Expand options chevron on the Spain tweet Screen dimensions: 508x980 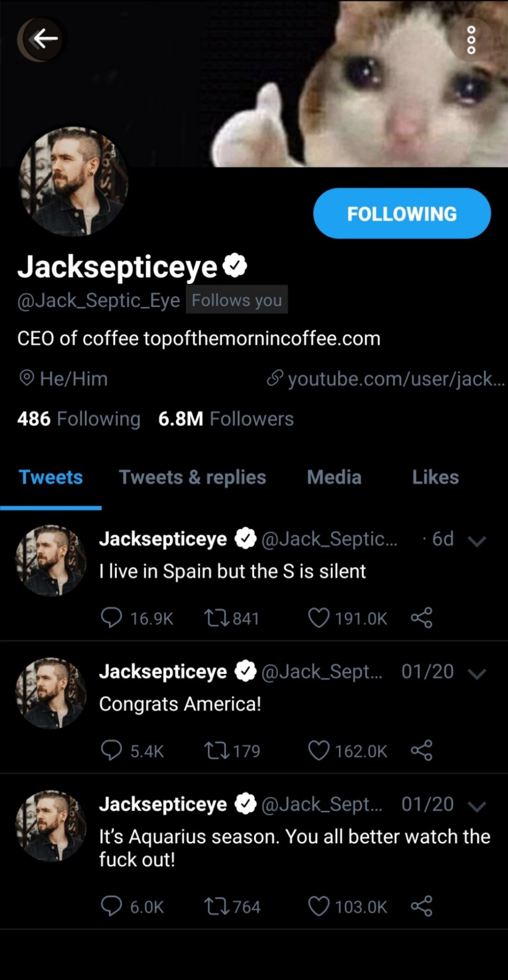(x=477, y=541)
